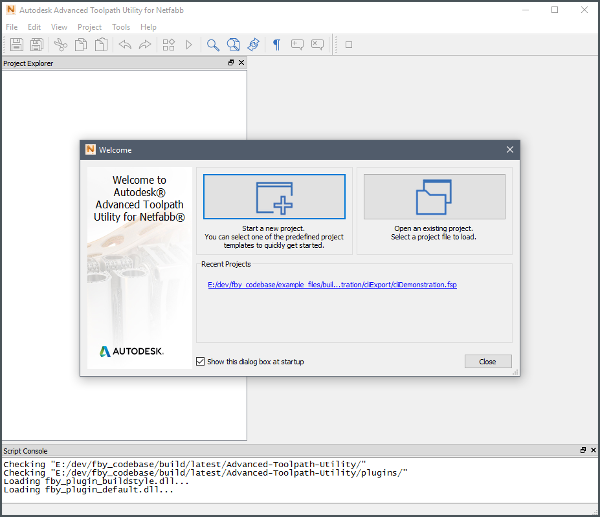Click the small square stop icon
The width and height of the screenshot is (600, 517).
click(349, 45)
